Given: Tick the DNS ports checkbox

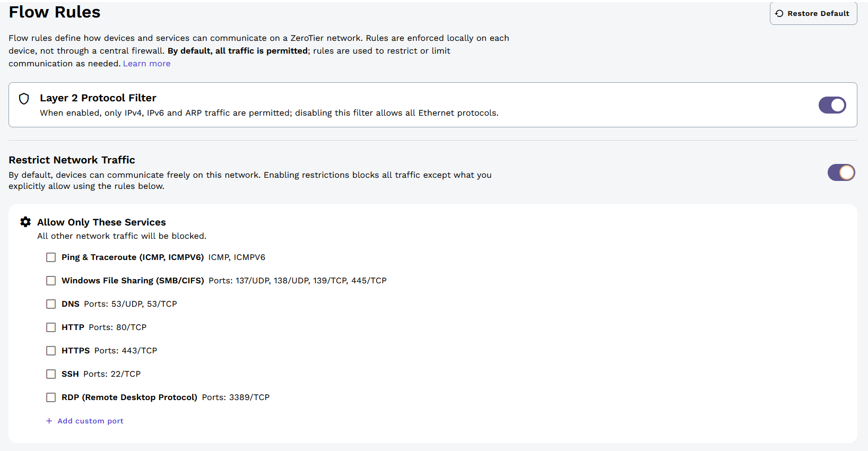Looking at the screenshot, I should coord(51,304).
